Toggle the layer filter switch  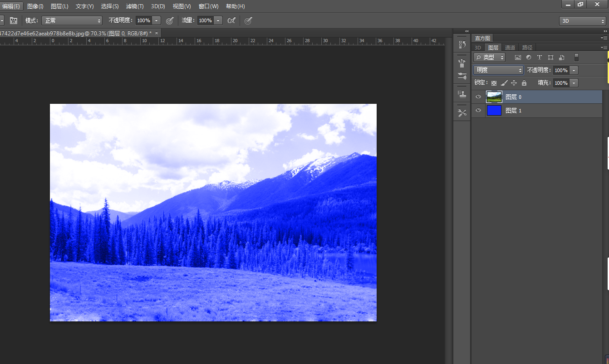pyautogui.click(x=576, y=58)
